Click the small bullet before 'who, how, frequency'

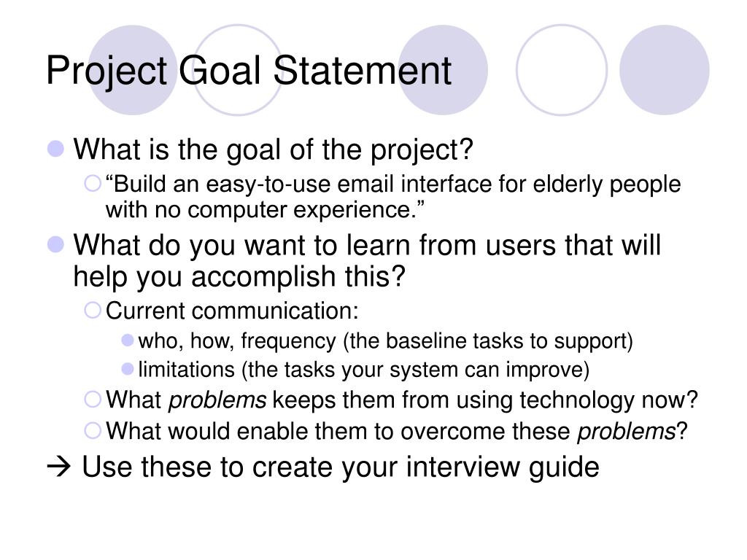click(127, 340)
